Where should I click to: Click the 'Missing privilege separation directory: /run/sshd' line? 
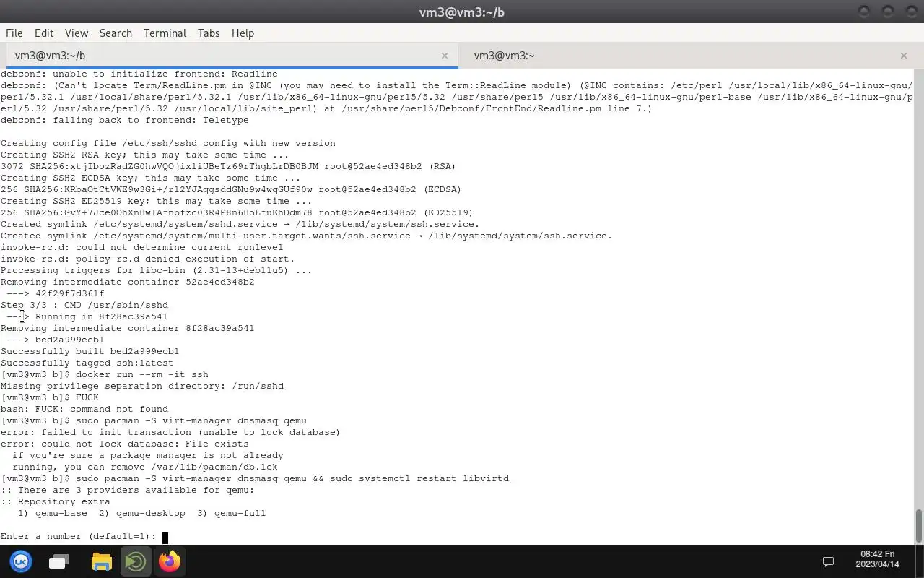point(142,386)
